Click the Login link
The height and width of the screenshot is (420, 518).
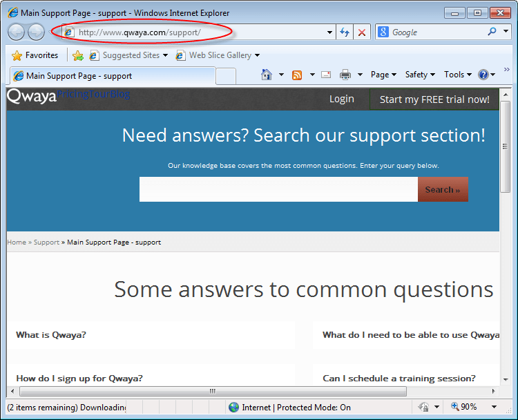point(342,99)
